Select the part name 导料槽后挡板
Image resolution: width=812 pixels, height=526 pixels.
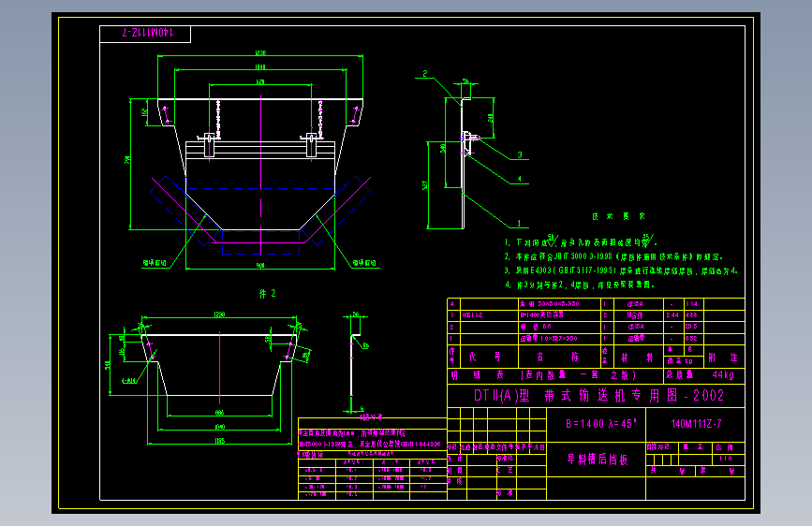click(x=598, y=460)
